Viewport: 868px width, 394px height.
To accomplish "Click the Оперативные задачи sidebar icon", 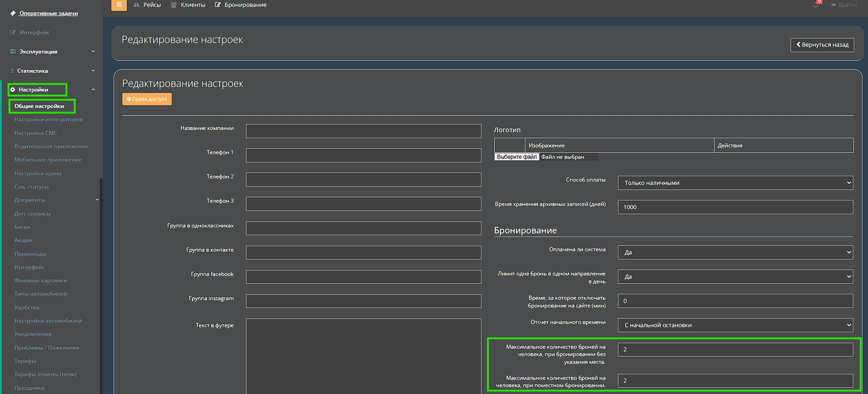I will click(x=13, y=13).
